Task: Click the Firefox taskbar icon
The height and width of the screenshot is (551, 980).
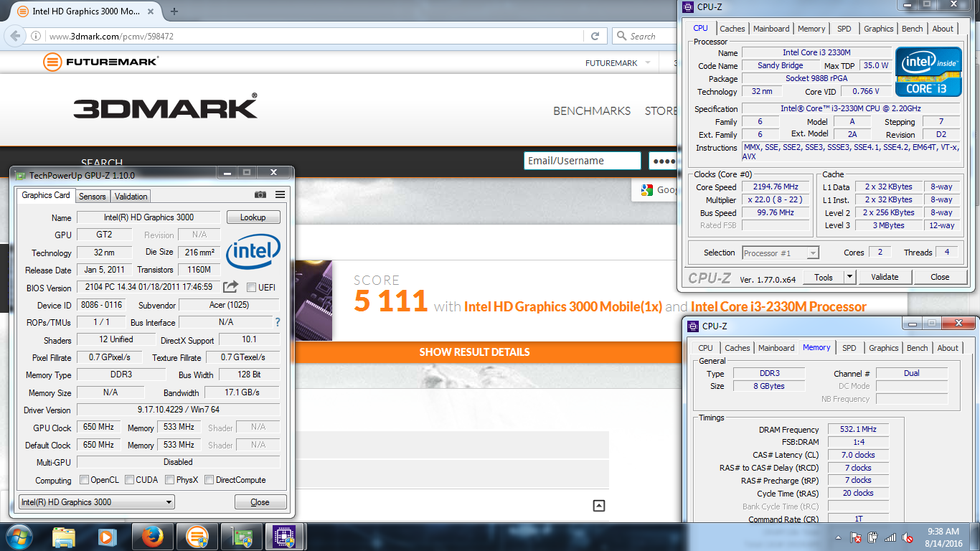Action: [x=152, y=536]
